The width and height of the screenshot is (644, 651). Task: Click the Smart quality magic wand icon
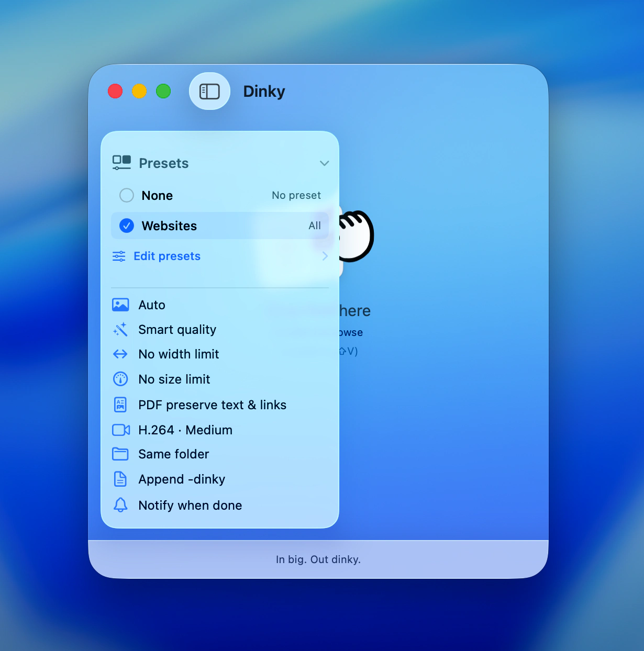[120, 330]
